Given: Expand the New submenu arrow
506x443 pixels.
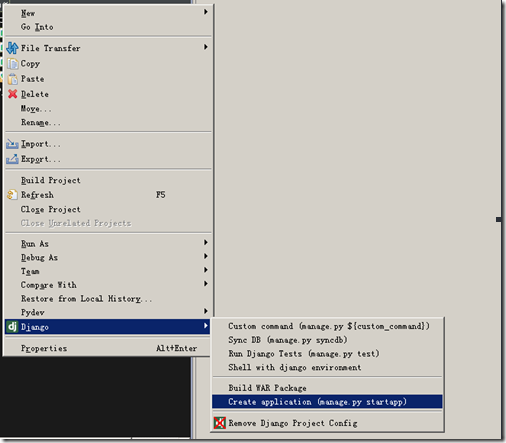Looking at the screenshot, I should tap(206, 12).
